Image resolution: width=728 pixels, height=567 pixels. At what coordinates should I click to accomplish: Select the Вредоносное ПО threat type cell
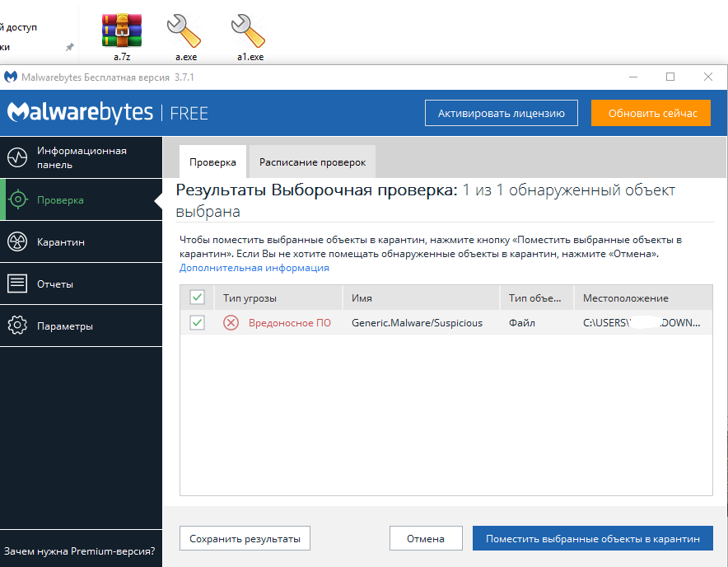[x=290, y=323]
